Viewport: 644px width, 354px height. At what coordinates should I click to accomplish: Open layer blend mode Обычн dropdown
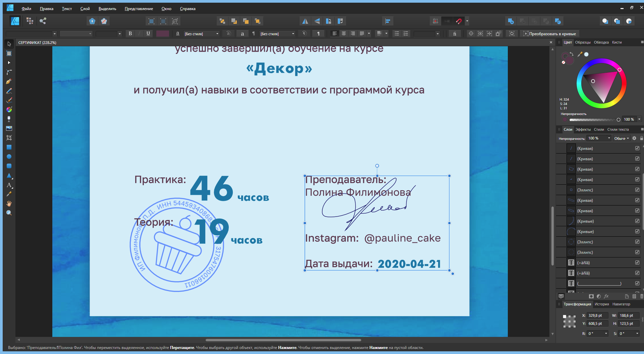[x=622, y=138]
